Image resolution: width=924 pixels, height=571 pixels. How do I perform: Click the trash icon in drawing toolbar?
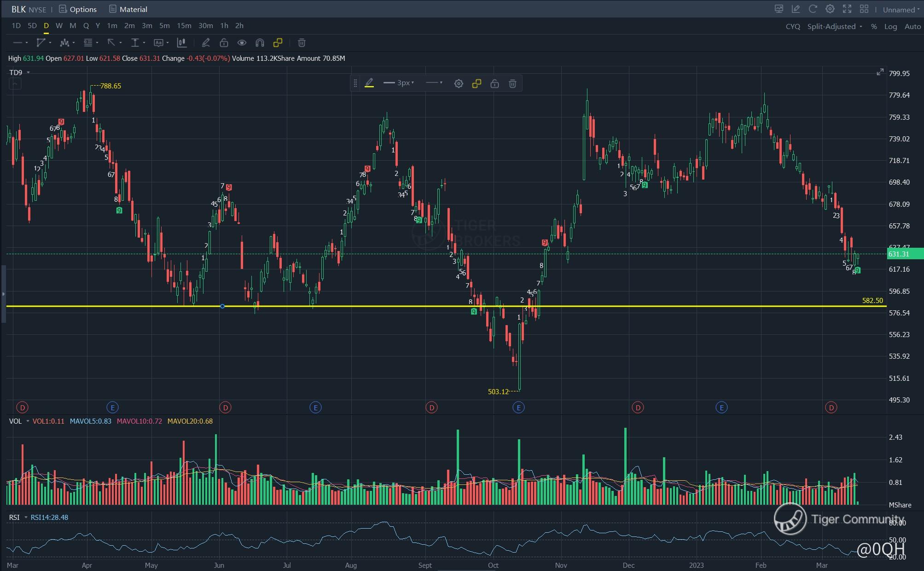pos(302,43)
